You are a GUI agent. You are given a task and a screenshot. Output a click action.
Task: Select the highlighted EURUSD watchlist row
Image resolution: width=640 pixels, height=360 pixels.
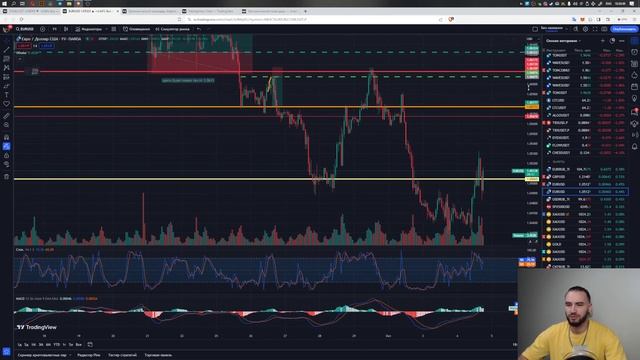tap(585, 191)
